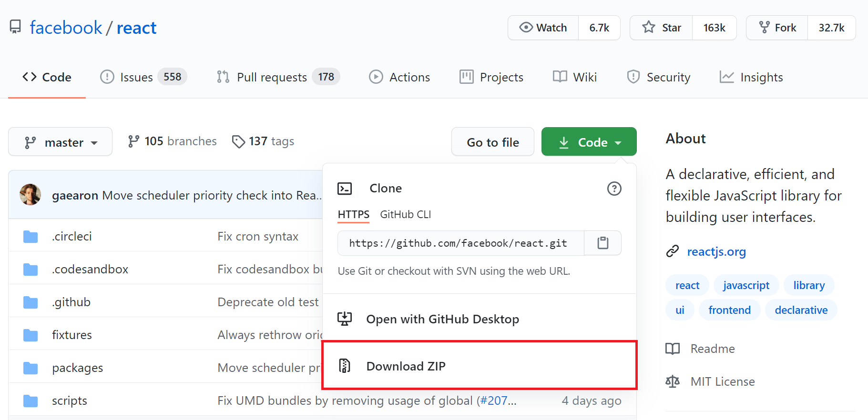The height and width of the screenshot is (420, 868).
Task: Click the MIT License scales icon
Action: (673, 381)
